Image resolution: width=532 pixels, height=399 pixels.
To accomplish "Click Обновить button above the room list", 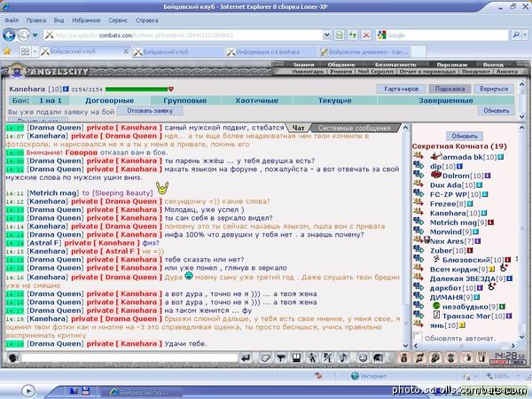I will point(465,136).
